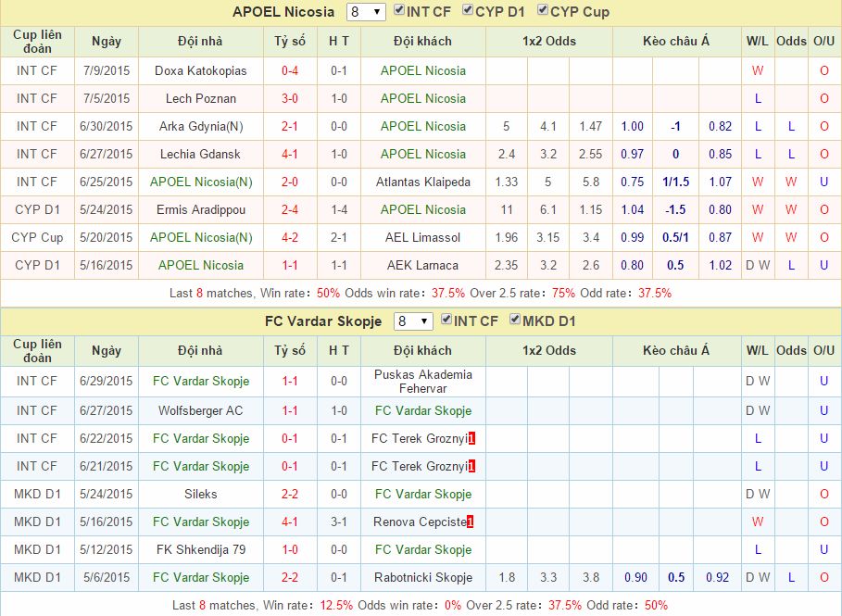Click FC Vardar Skopje in Sileks row
This screenshot has height=616, width=842.
tap(423, 494)
